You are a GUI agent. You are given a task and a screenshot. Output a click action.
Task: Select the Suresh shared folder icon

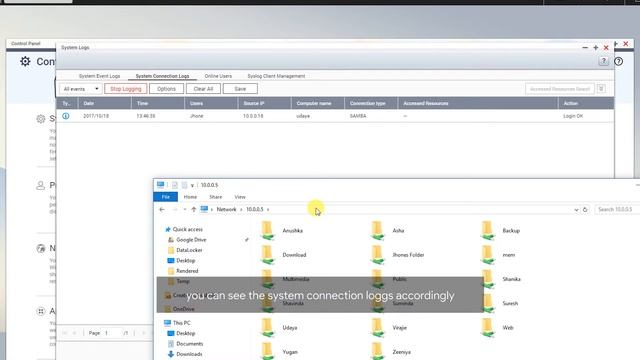pyautogui.click(x=488, y=303)
